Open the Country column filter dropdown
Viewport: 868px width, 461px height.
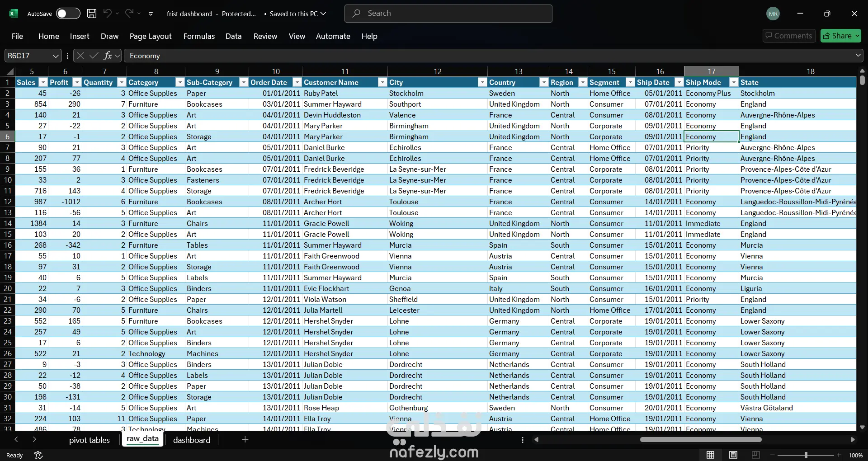tap(544, 82)
